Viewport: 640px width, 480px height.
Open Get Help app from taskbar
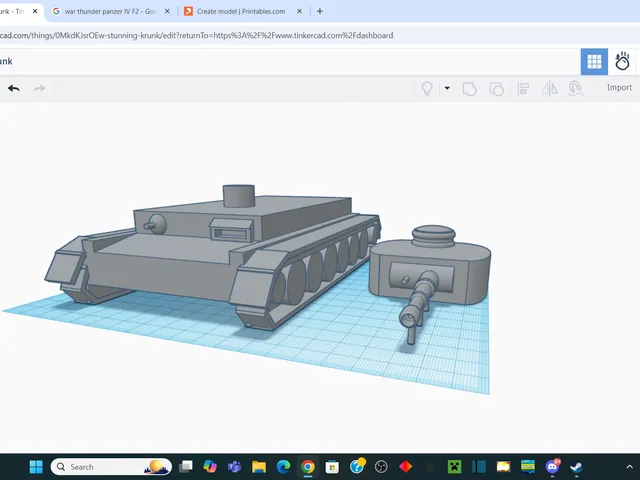[357, 466]
